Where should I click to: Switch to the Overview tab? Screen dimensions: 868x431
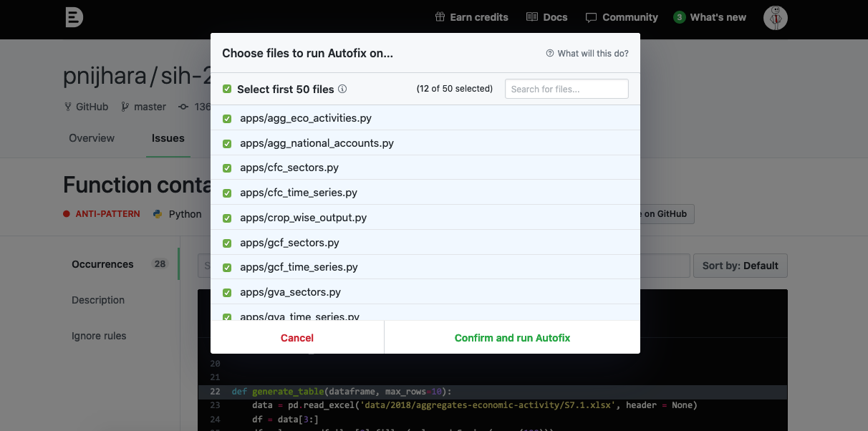(92, 138)
